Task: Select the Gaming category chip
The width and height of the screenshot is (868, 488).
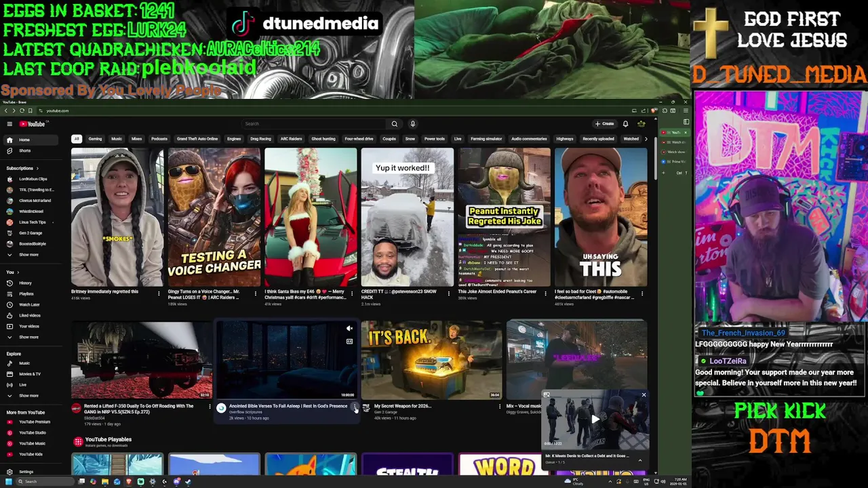Action: click(95, 139)
